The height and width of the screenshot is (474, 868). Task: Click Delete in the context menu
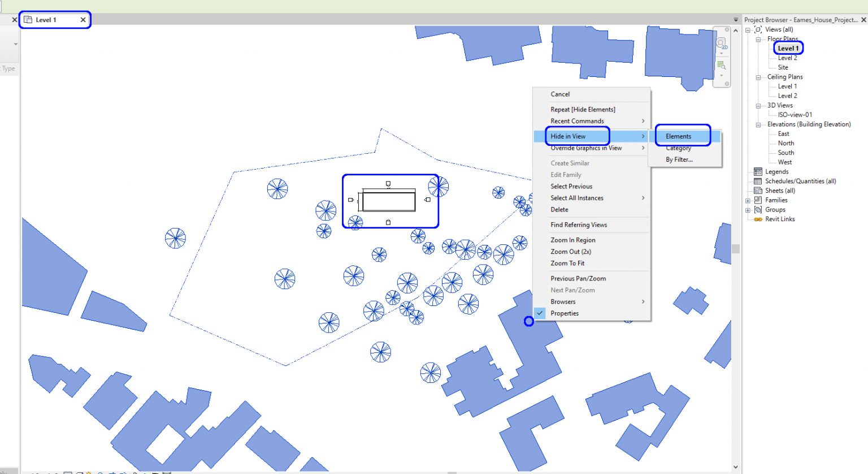pos(559,209)
